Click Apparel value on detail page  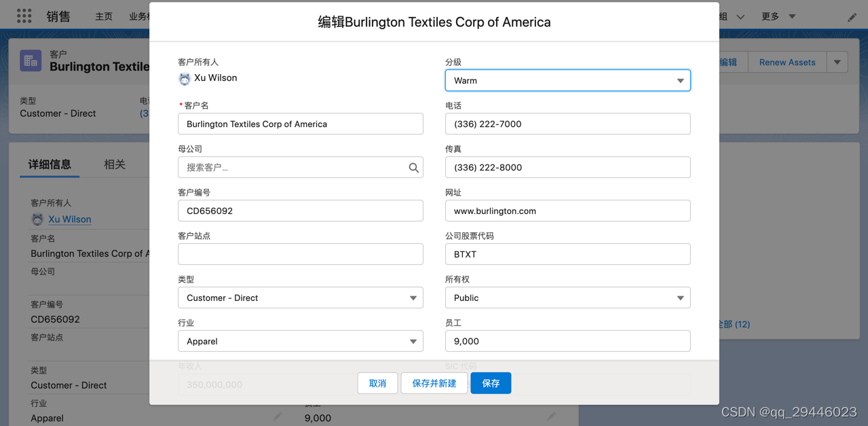tap(47, 418)
